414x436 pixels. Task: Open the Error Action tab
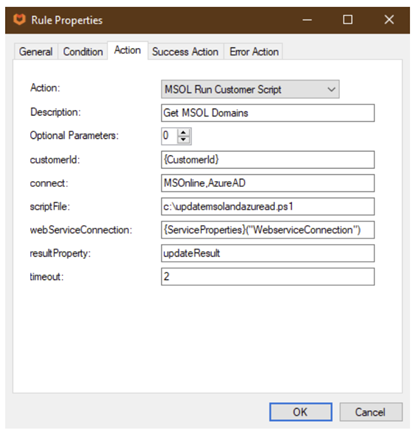pos(254,52)
